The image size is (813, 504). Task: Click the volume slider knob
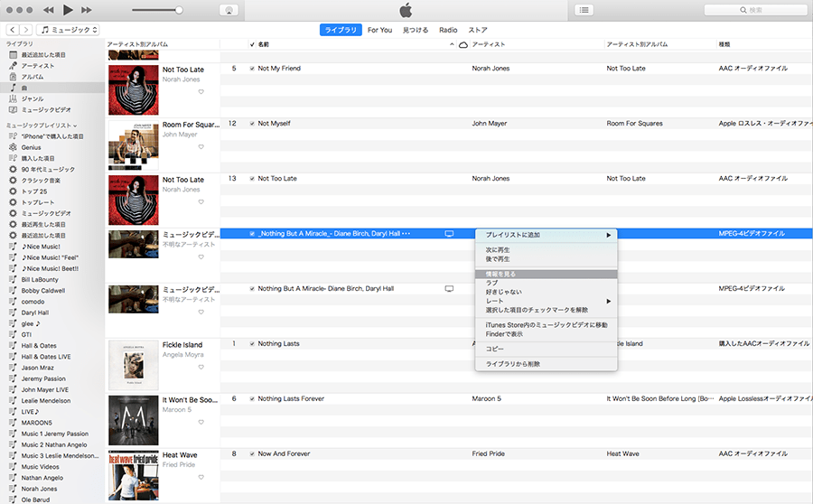coord(179,10)
